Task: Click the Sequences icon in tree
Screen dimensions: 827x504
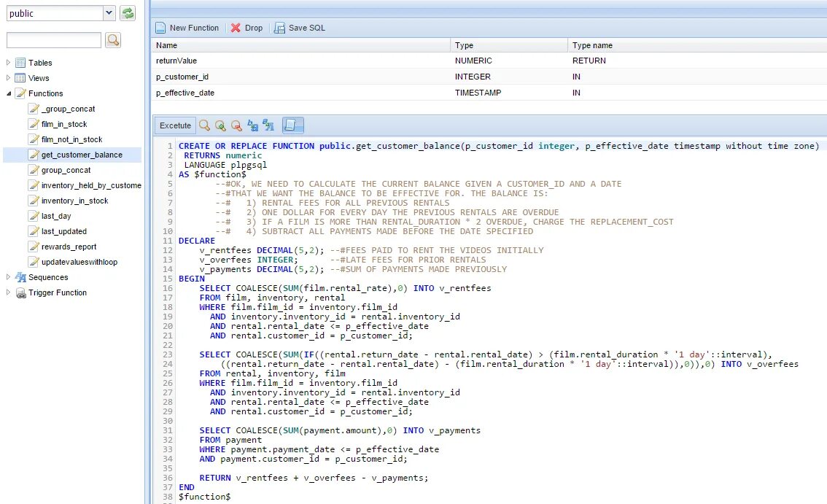Action: [20, 277]
